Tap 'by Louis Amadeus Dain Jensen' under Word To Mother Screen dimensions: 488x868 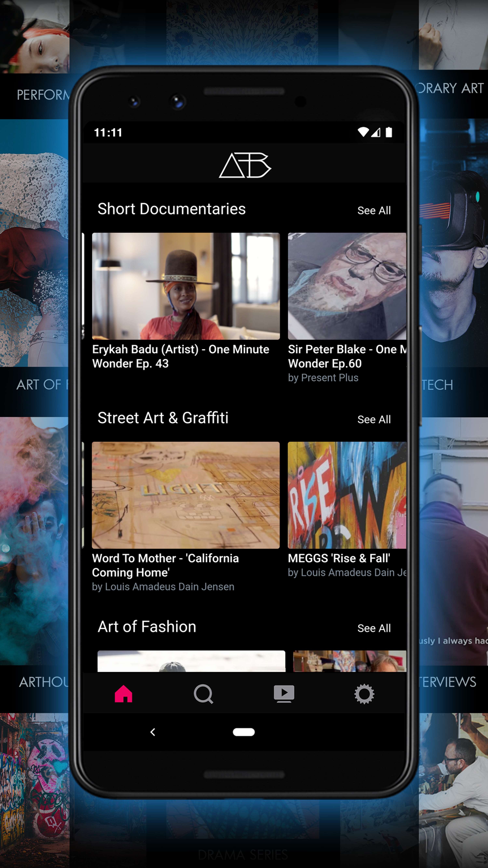point(163,587)
